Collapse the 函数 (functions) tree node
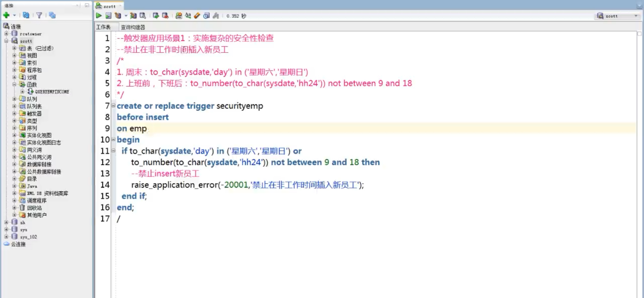This screenshot has width=644, height=298. pos(14,84)
